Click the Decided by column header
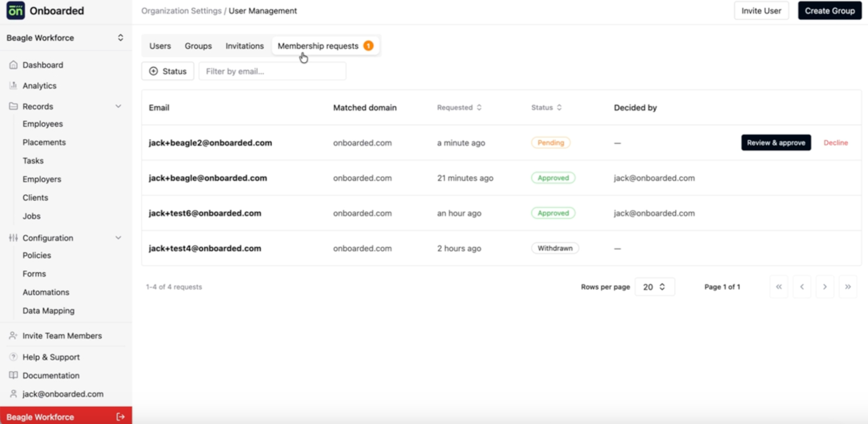The width and height of the screenshot is (868, 424). [635, 107]
